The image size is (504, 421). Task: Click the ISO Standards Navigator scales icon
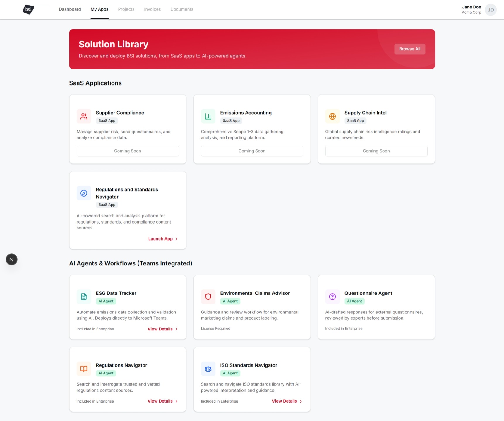[208, 369]
